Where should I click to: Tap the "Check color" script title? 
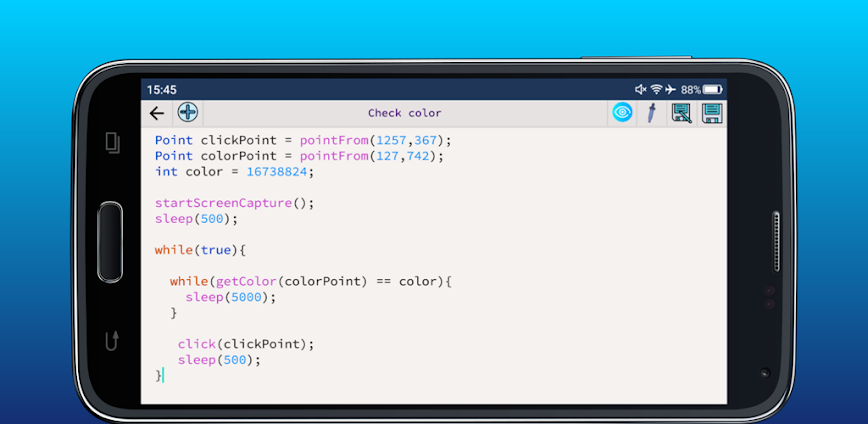[404, 113]
